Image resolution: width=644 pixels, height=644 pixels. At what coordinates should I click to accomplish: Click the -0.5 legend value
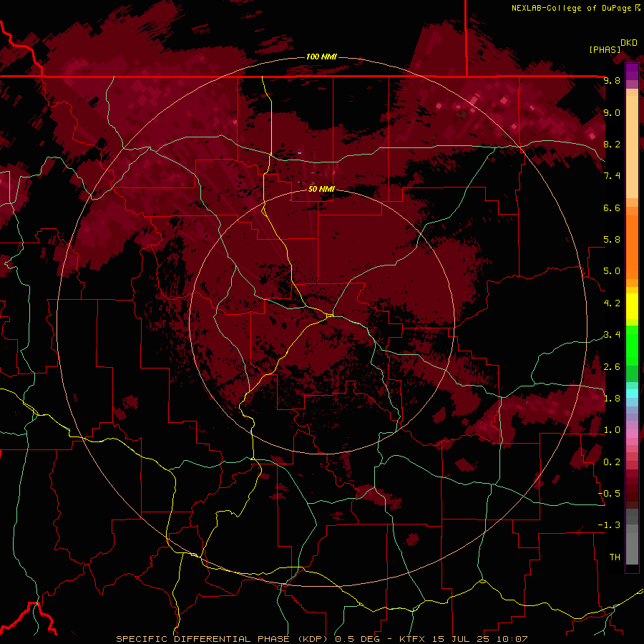tap(609, 494)
